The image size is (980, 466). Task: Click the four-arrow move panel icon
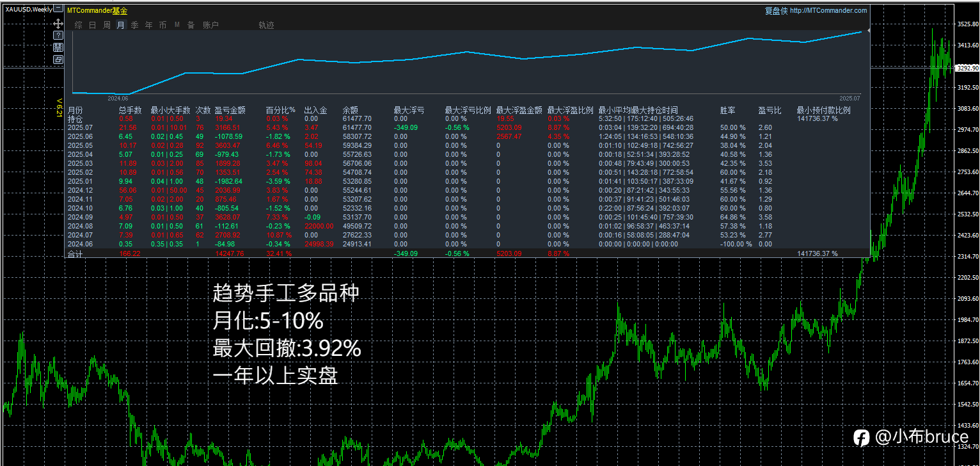(x=58, y=23)
